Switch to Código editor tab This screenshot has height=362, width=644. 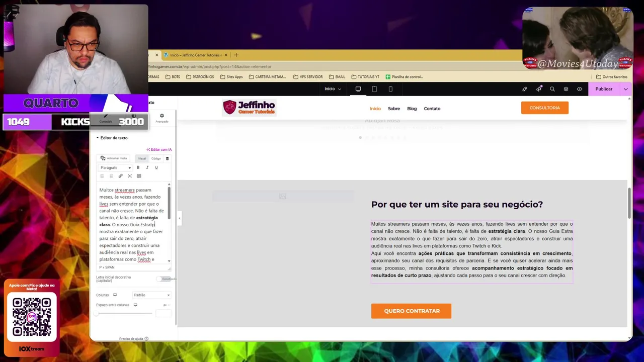156,158
